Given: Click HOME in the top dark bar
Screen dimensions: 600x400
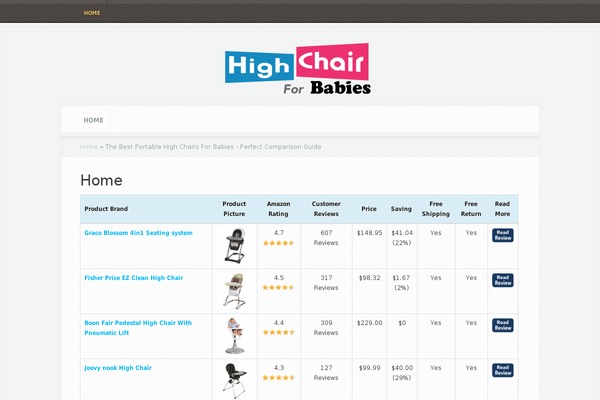Looking at the screenshot, I should [x=92, y=13].
